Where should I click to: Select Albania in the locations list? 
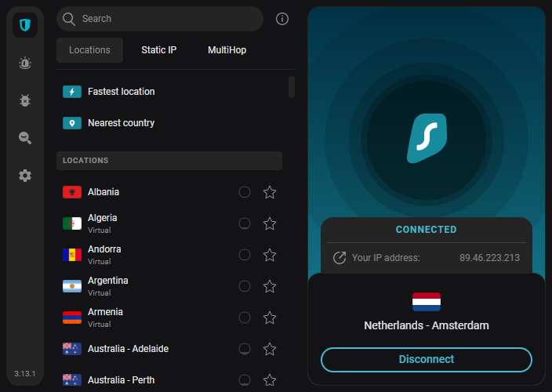169,192
